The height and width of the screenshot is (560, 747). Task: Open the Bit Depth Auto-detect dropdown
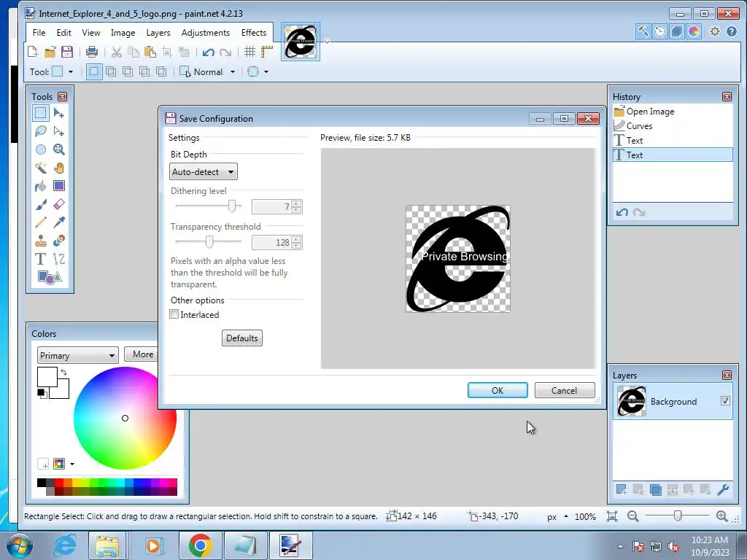click(204, 171)
